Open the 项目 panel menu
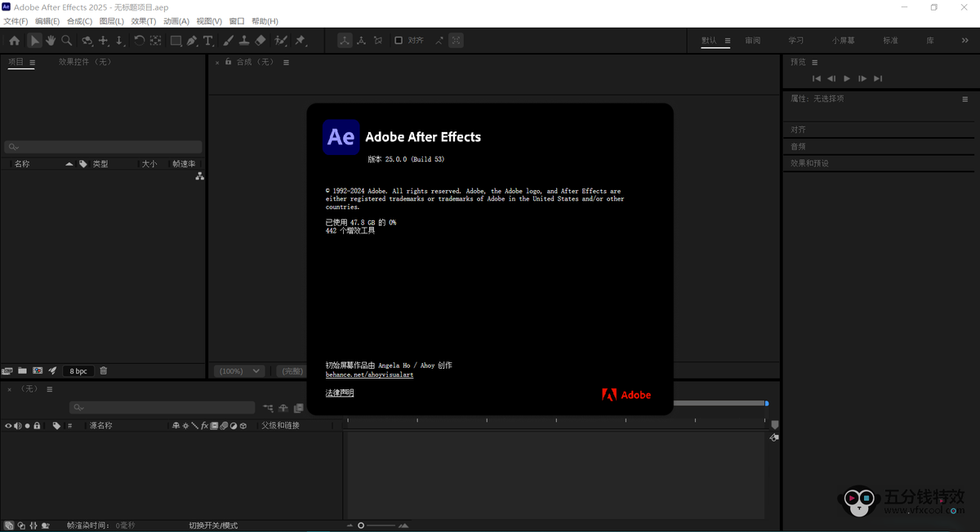Screen dimensions: 980x532 [33, 62]
